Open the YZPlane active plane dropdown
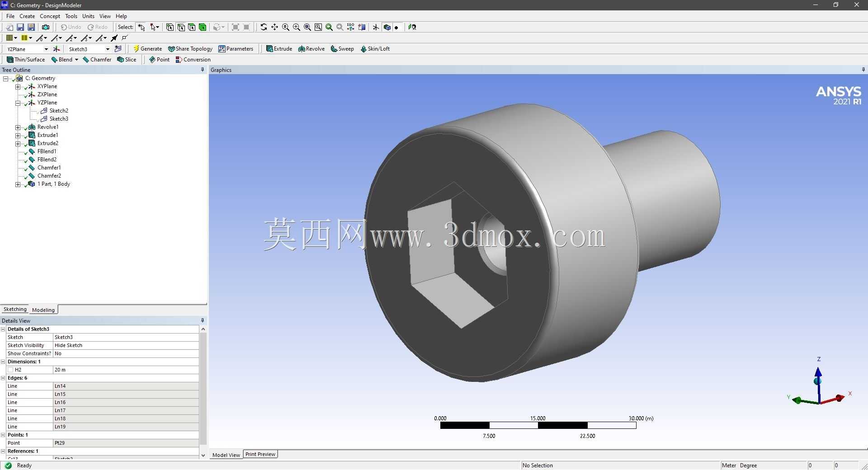The width and height of the screenshot is (868, 470). coord(46,49)
